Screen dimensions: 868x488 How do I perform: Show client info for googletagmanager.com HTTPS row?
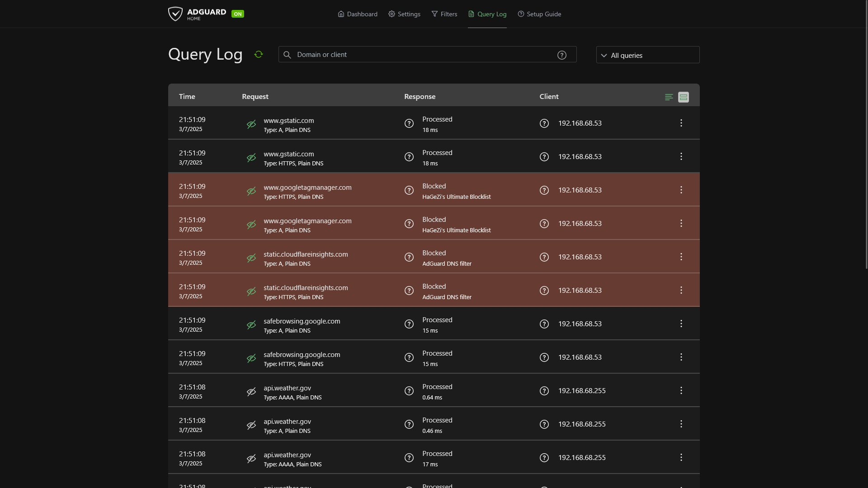tap(544, 190)
